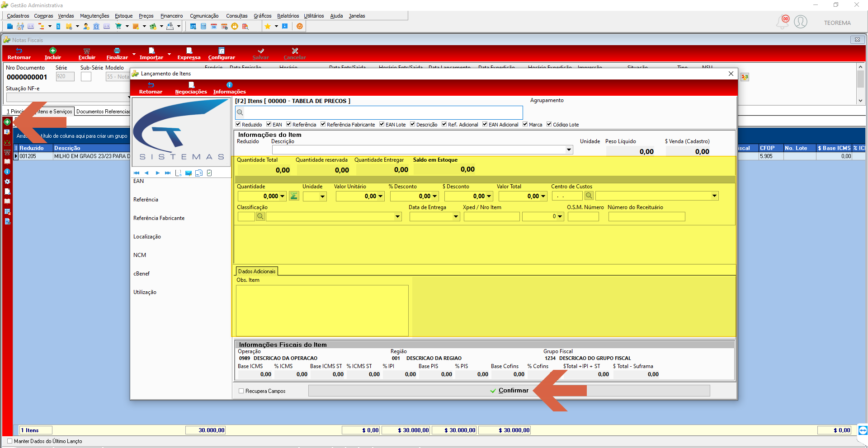Open the Financeiro menu
868x448 pixels.
tap(172, 16)
